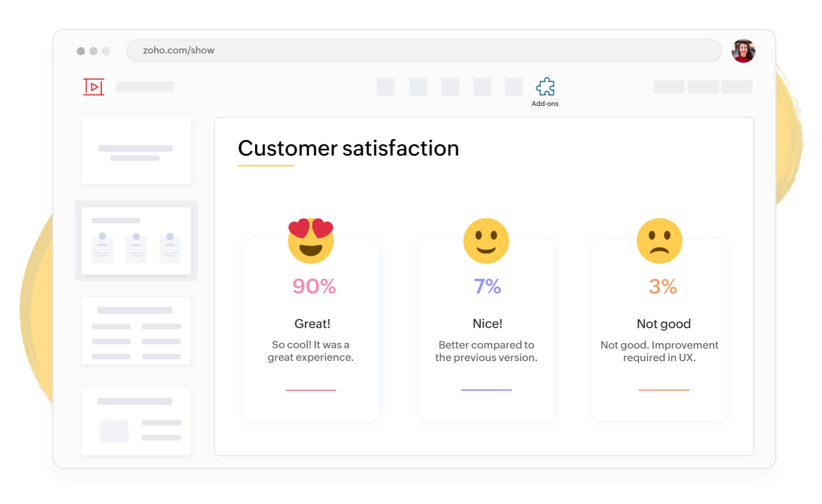Open the user profile avatar
822x504 pixels.
click(743, 51)
